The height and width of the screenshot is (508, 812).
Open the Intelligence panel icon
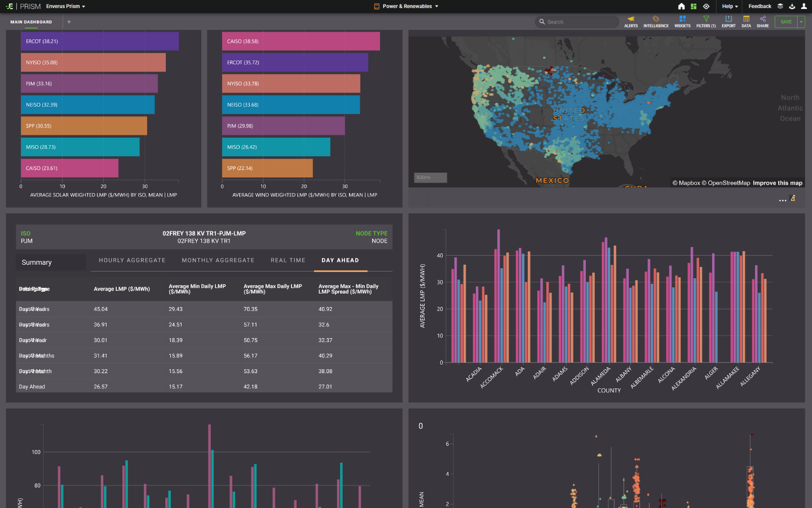click(x=656, y=20)
